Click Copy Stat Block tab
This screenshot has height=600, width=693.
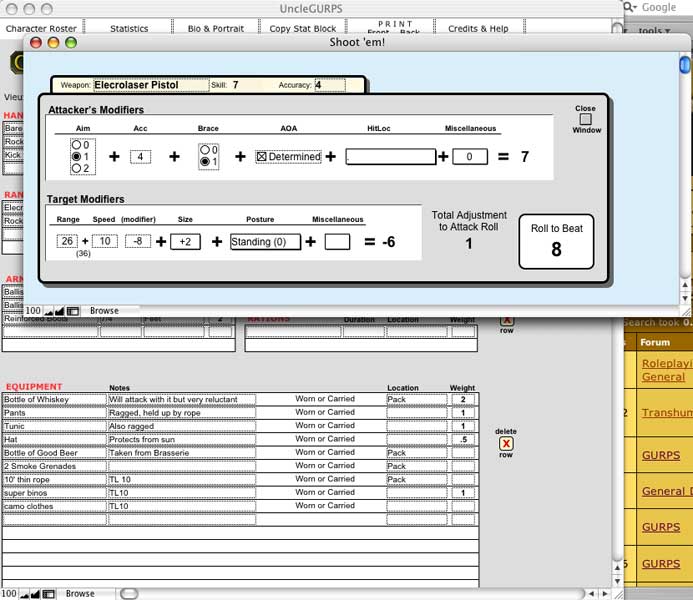point(303,28)
